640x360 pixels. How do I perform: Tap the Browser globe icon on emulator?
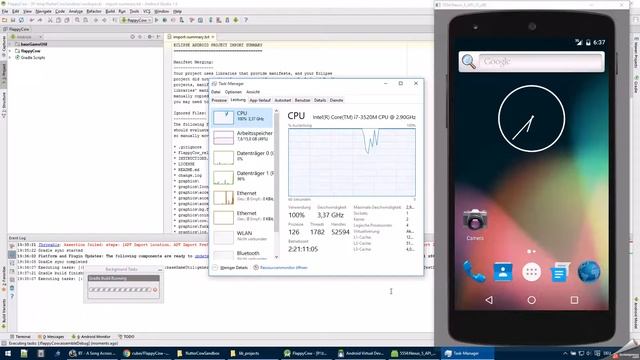coord(589,271)
